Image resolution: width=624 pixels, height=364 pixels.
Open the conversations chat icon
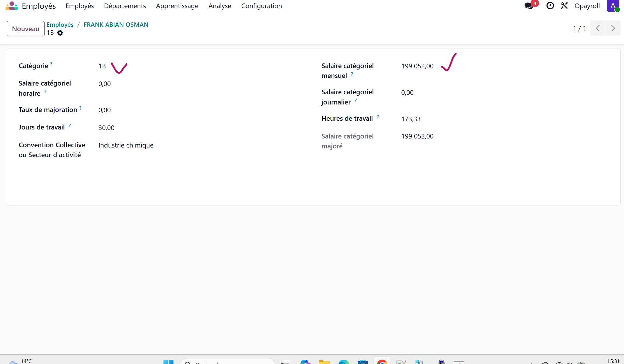coord(528,6)
